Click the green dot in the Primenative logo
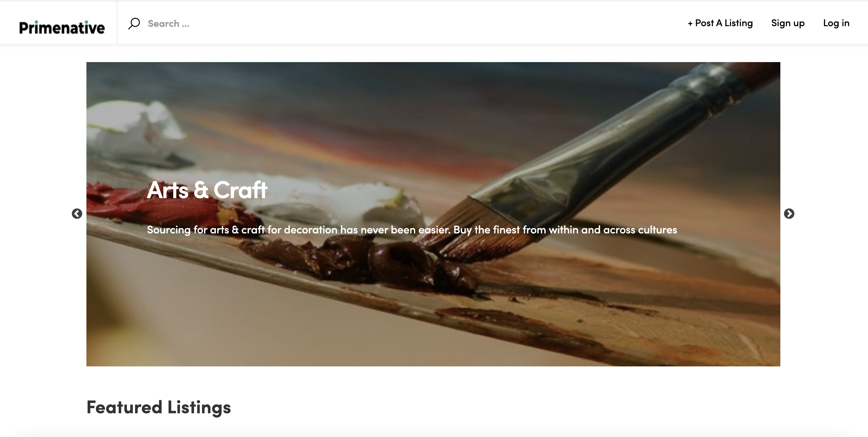868x437 pixels. tap(36, 22)
